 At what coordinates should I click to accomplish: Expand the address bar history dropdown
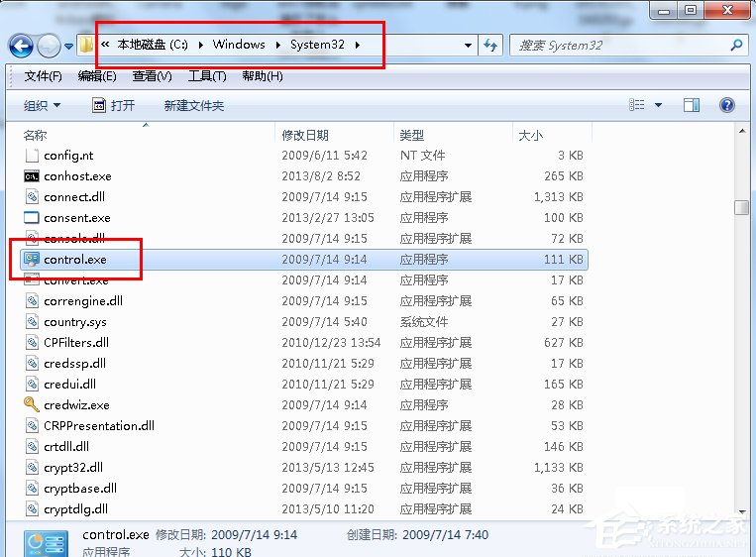(x=468, y=46)
